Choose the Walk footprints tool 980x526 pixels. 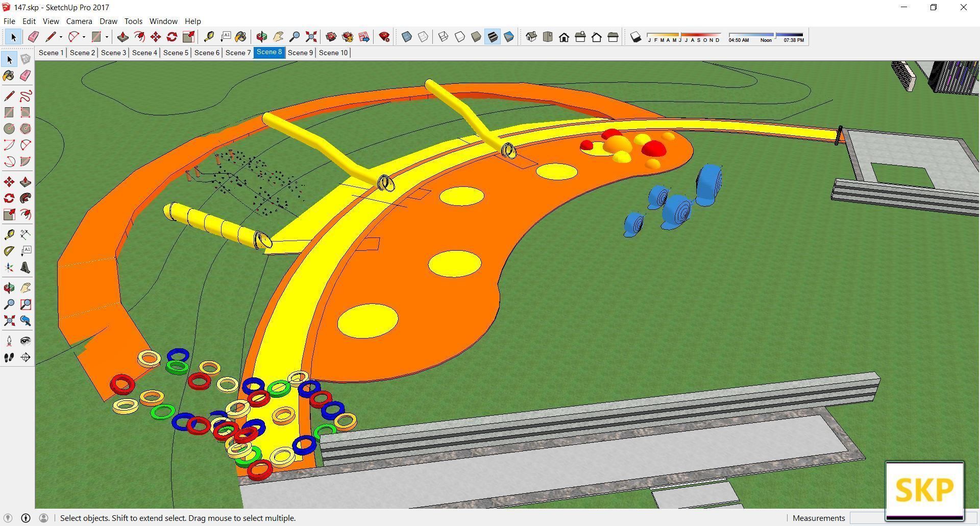pyautogui.click(x=9, y=357)
